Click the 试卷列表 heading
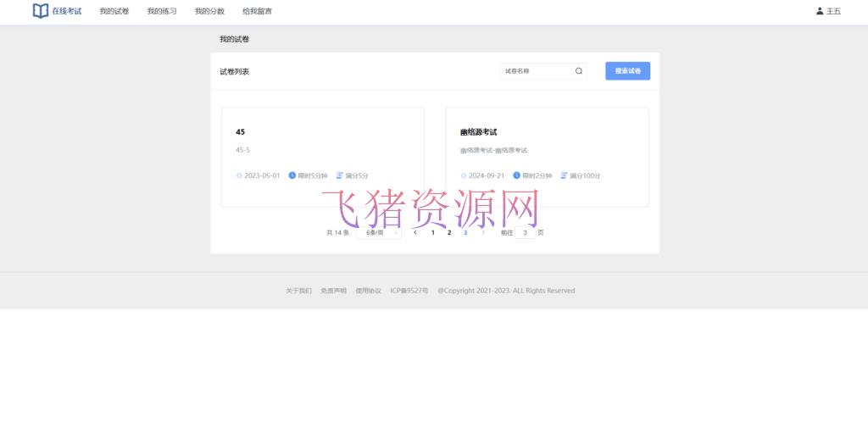868x428 pixels. click(234, 71)
